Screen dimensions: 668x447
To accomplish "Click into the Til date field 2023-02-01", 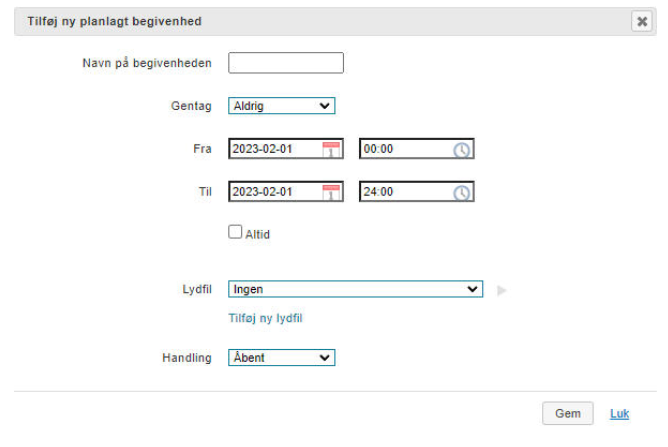I will 275,192.
